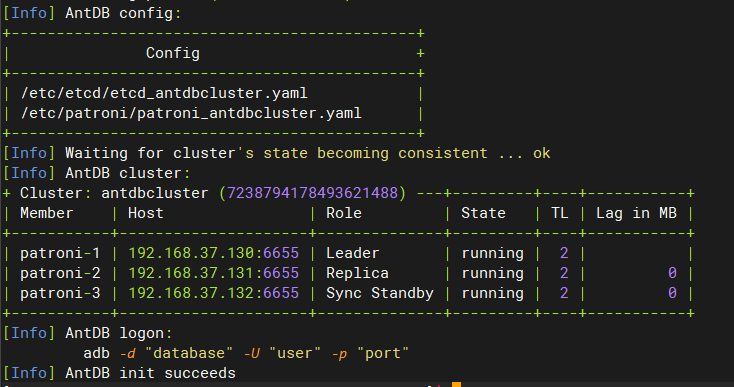Click the Role column header
This screenshot has height=387, width=734.
tap(344, 213)
